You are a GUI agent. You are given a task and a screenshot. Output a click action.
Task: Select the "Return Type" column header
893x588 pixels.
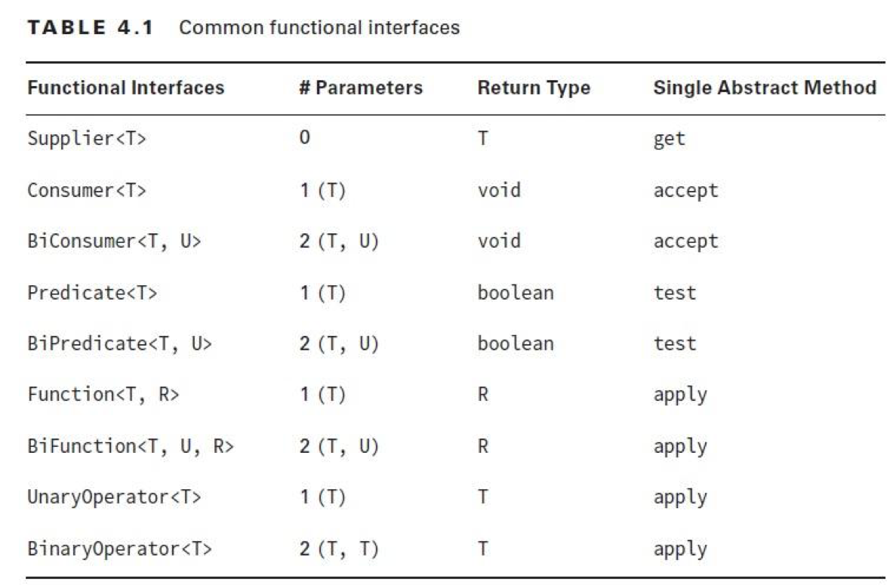pos(534,88)
